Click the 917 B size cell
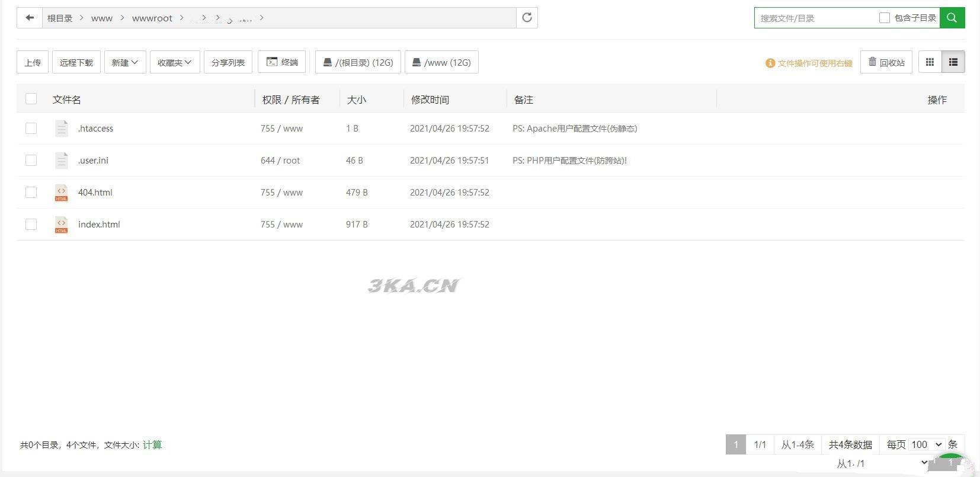This screenshot has height=477, width=980. tap(357, 225)
